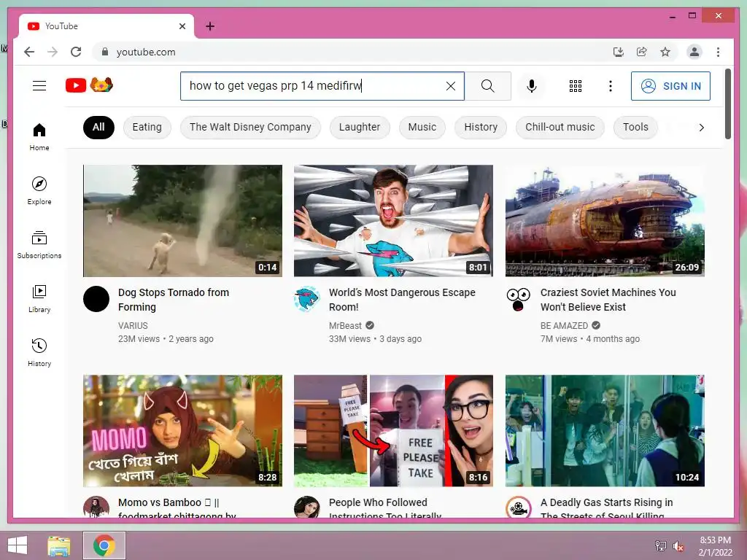Select The Walt Disney Company chip
The width and height of the screenshot is (747, 560).
point(250,127)
